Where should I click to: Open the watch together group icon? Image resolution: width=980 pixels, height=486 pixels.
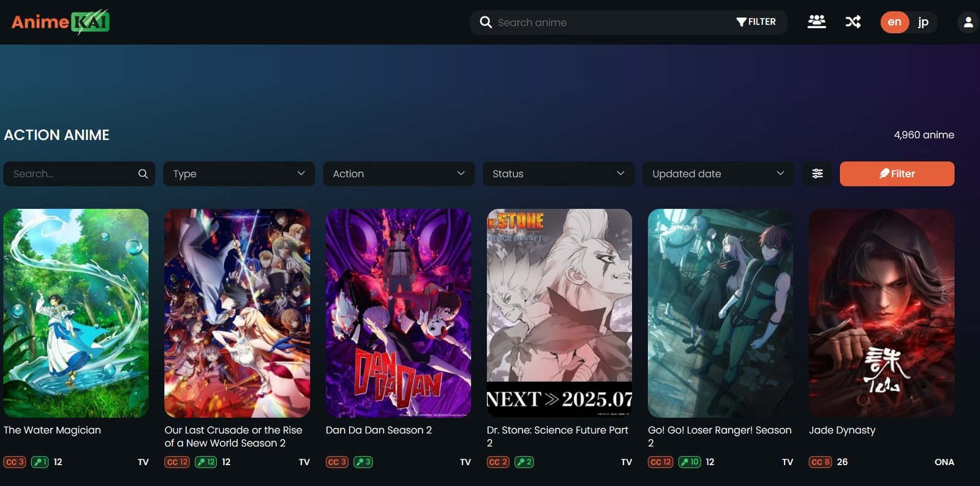[x=816, y=22]
